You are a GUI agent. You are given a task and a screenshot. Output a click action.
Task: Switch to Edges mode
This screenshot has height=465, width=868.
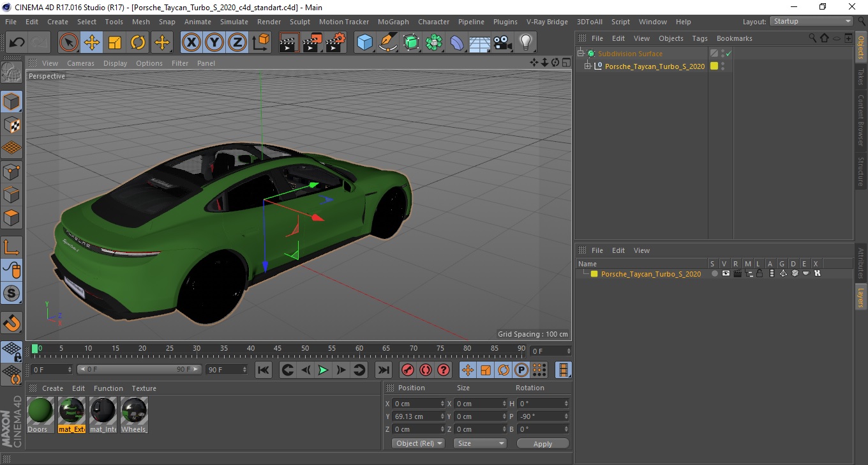pos(11,194)
